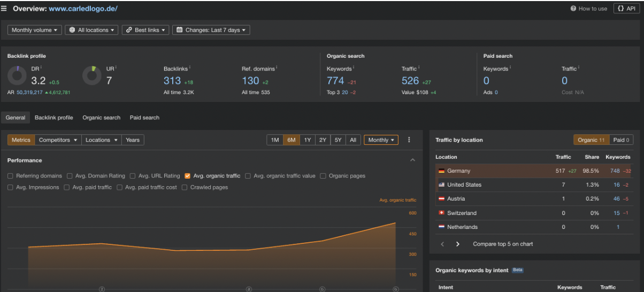The width and height of the screenshot is (644, 292).
Task: Go to previous locations page arrow
Action: pos(442,244)
